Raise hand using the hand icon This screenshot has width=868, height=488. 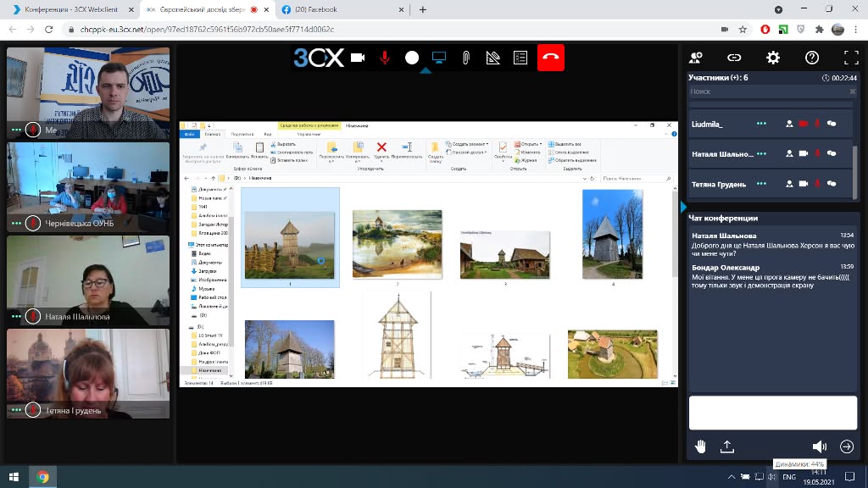click(x=700, y=446)
